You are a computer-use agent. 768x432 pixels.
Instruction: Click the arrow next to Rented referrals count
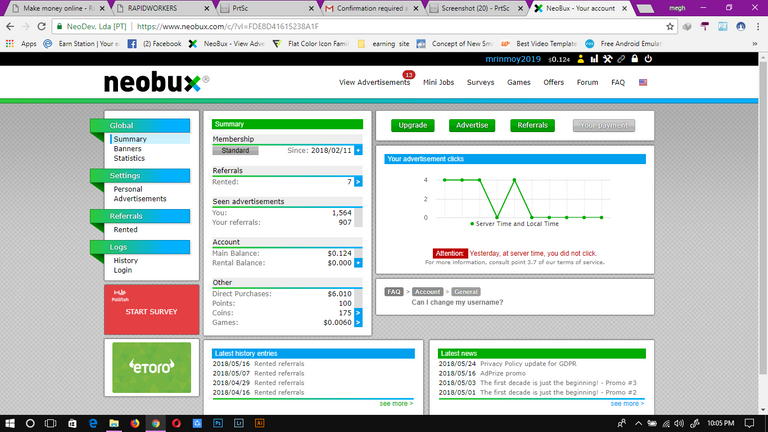click(358, 182)
